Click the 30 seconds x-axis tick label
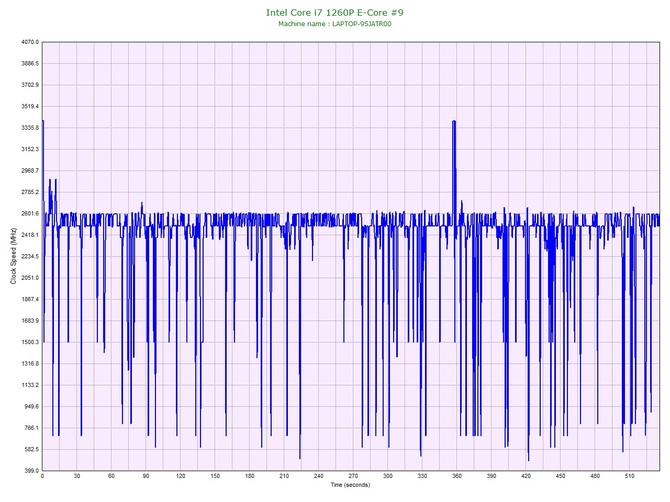The width and height of the screenshot is (670, 502). pos(77,476)
